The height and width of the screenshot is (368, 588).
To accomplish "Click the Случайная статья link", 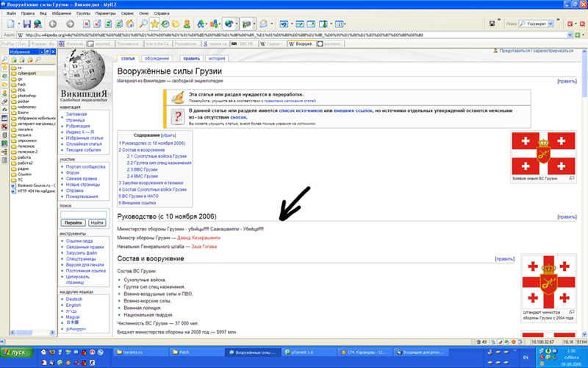I will click(x=84, y=144).
